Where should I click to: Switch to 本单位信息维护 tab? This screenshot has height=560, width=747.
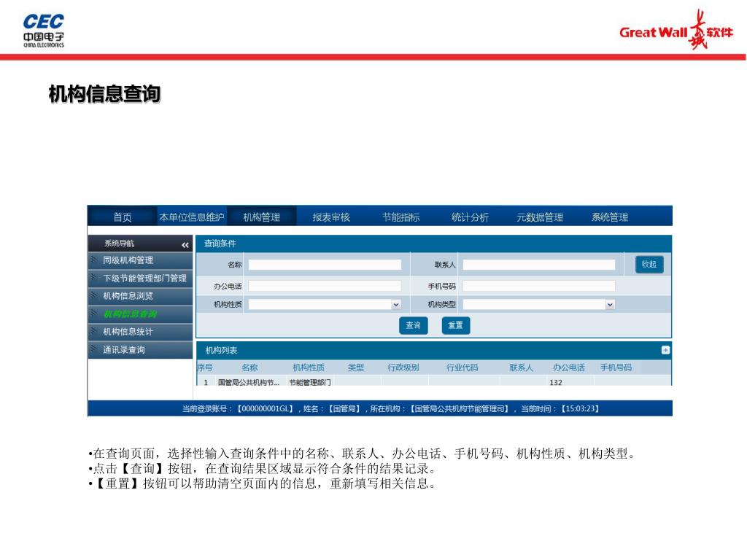coord(192,217)
